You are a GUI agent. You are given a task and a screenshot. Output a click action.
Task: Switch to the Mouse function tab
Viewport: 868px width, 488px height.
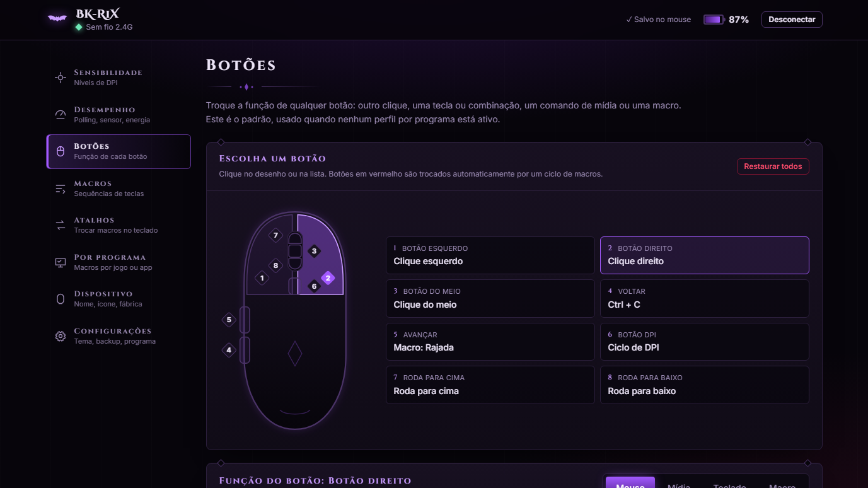pyautogui.click(x=630, y=484)
